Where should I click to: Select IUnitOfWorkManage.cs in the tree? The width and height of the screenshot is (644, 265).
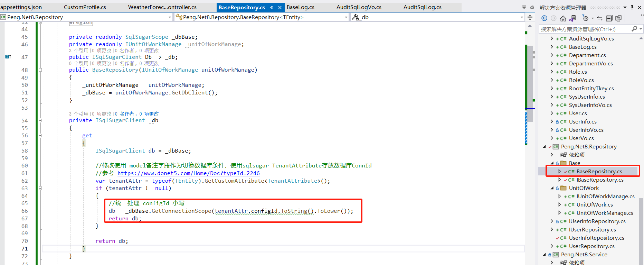click(605, 197)
